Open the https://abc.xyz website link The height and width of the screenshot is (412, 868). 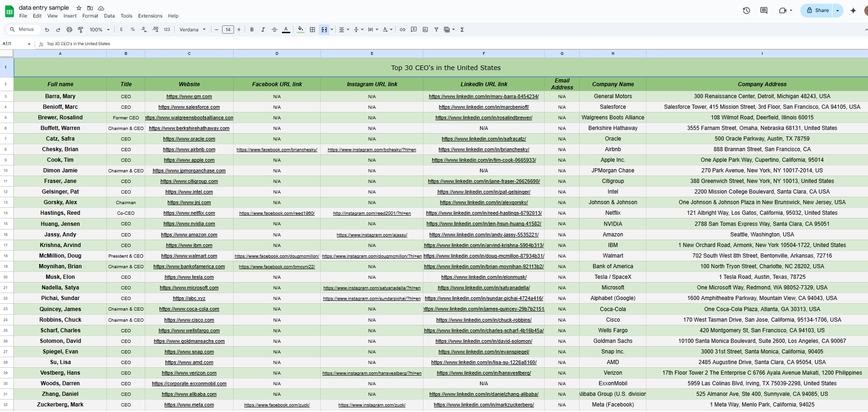[x=189, y=299]
